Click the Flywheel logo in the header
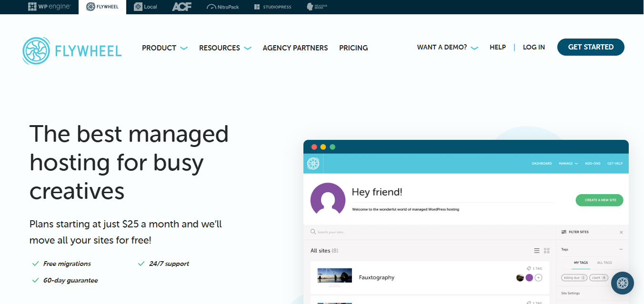644x304 pixels. [x=72, y=50]
